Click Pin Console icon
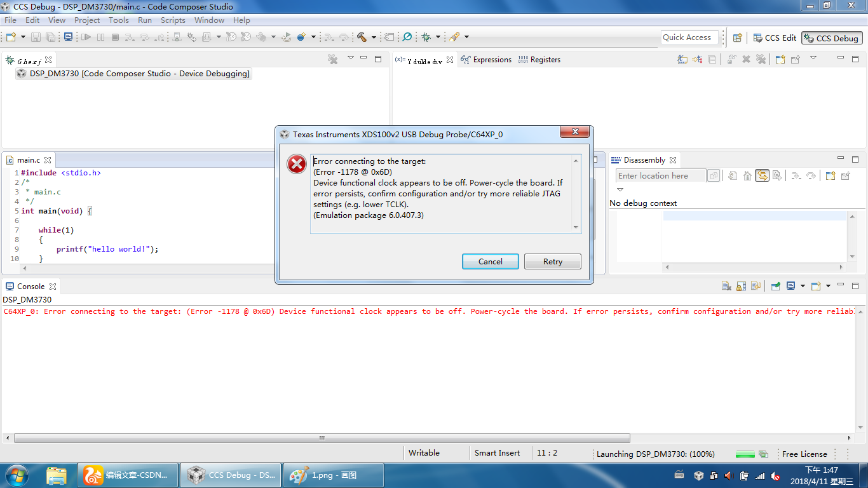868x488 pixels. click(x=775, y=287)
